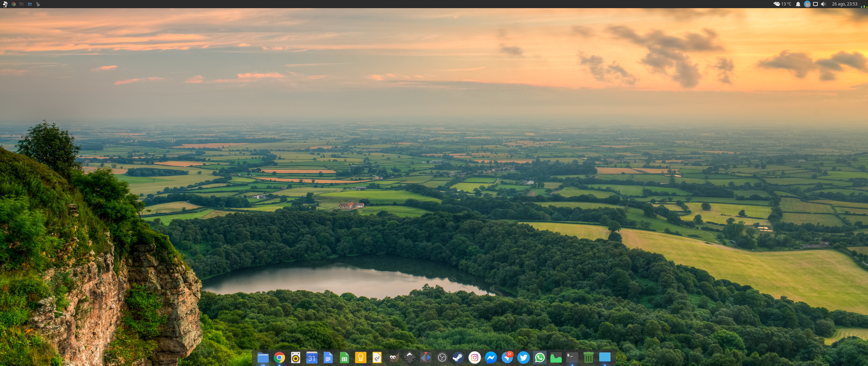Screen dimensions: 868x366
Task: Open the notifications bell in top panel
Action: pos(798,4)
